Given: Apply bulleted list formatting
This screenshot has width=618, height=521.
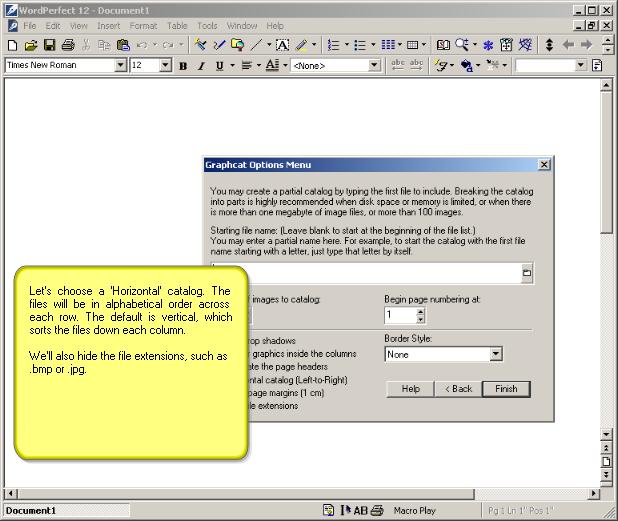Looking at the screenshot, I should coord(360,45).
